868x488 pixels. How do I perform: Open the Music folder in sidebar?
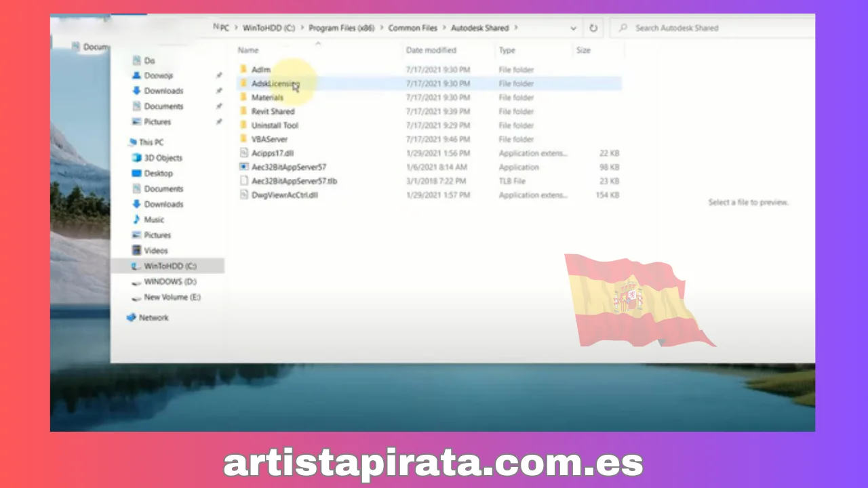pyautogui.click(x=154, y=220)
